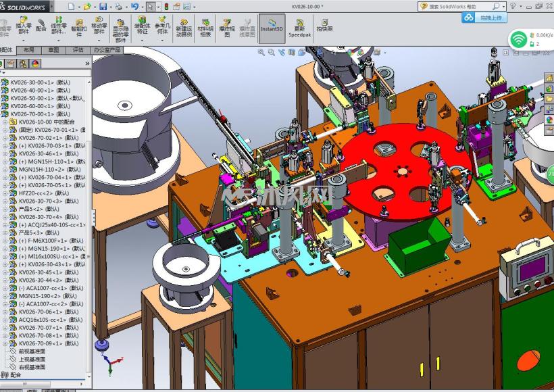Image resolution: width=554 pixels, height=392 pixels.
Task: Click the Print icon
Action: pos(119,6)
